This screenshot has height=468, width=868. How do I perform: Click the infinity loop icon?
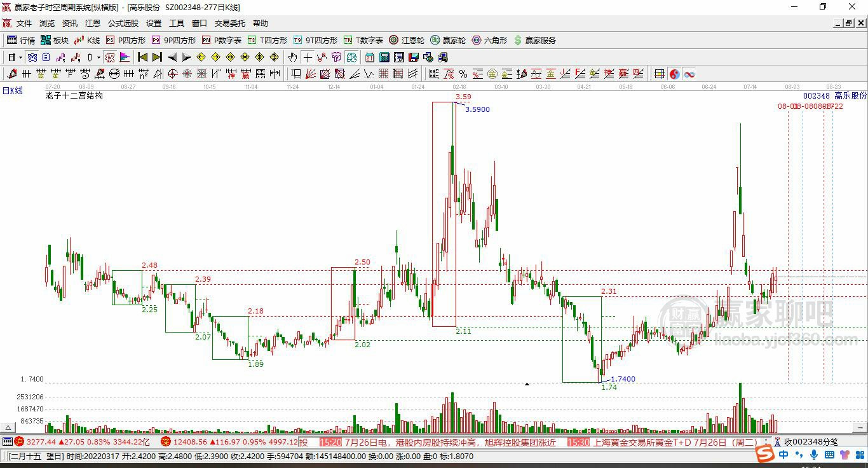[689, 74]
